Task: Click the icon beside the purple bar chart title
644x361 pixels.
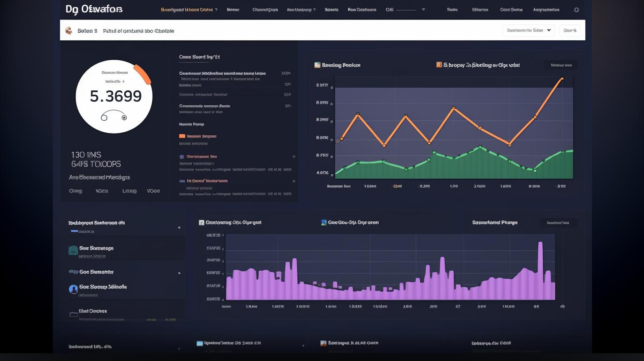Action: (201, 223)
